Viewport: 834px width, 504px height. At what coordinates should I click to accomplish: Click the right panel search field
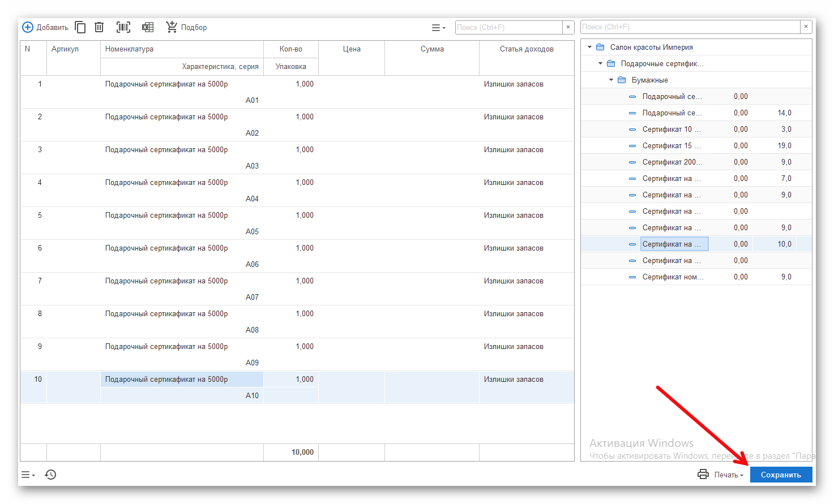(690, 27)
